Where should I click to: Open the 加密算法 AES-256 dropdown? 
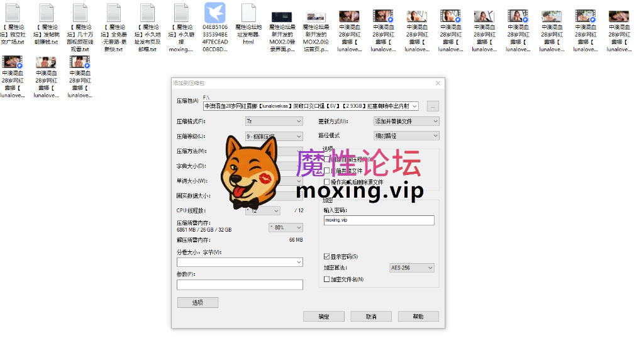tap(411, 268)
